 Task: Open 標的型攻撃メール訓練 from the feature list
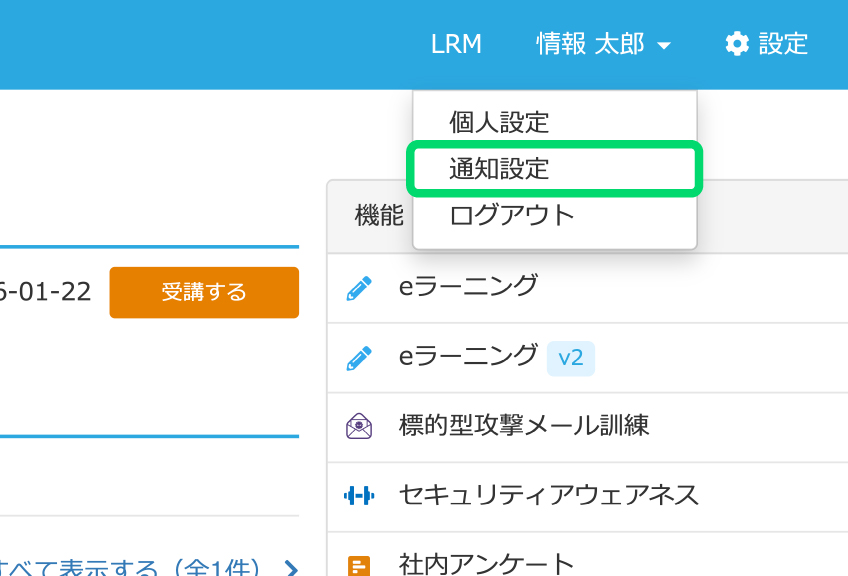[x=523, y=426]
